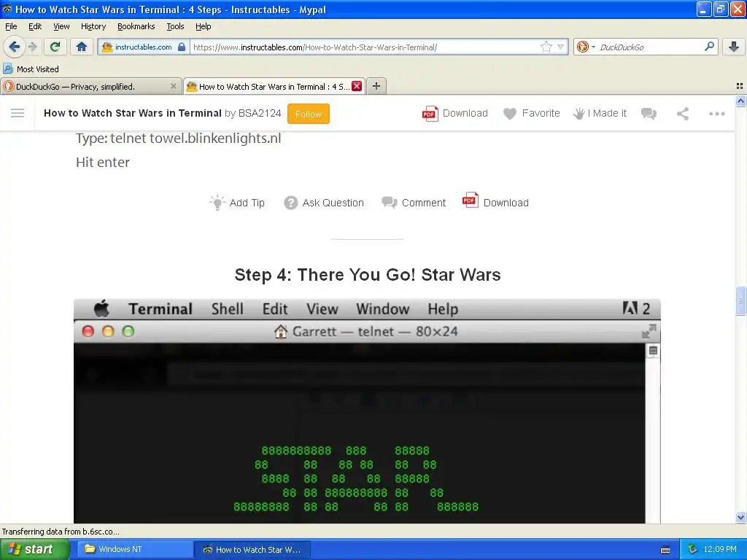The image size is (747, 560).
Task: Reload the page with the refresh icon
Action: click(55, 47)
